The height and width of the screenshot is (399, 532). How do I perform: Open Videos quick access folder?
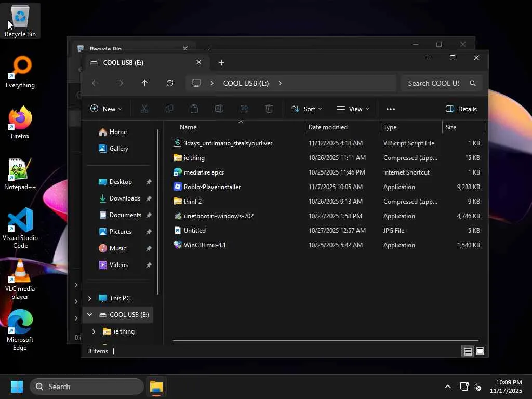point(118,265)
